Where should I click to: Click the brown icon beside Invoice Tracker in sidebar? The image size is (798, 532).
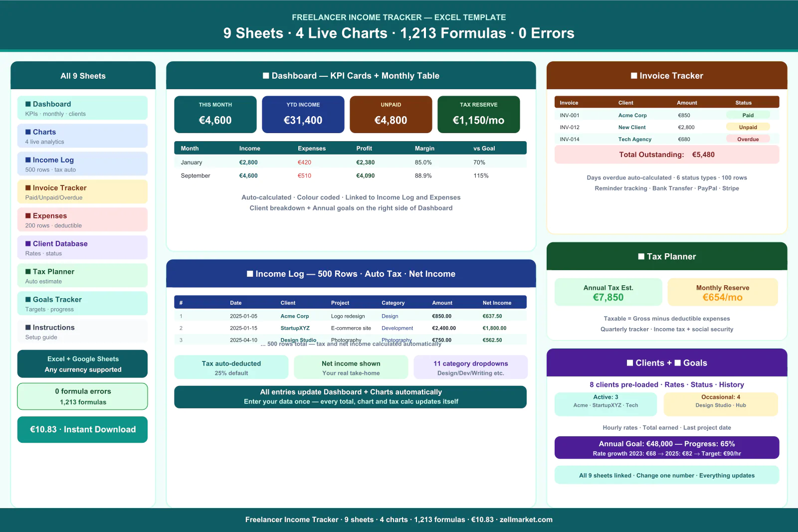[28, 188]
